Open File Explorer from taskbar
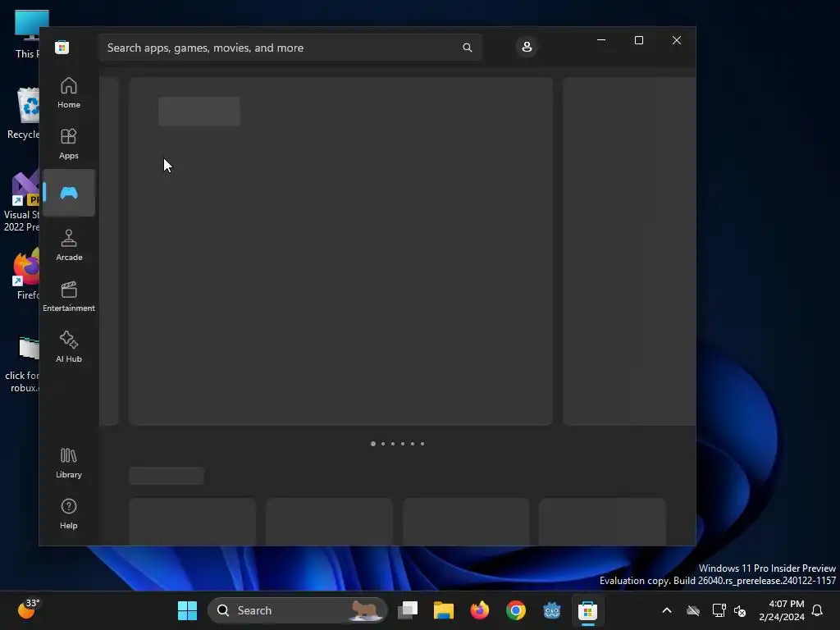This screenshot has width=840, height=630. coord(444,610)
